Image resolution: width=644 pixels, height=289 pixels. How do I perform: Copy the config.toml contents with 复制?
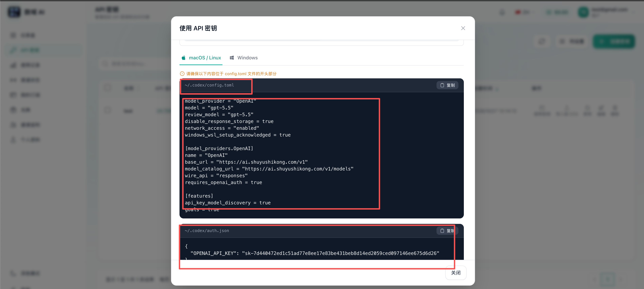447,85
